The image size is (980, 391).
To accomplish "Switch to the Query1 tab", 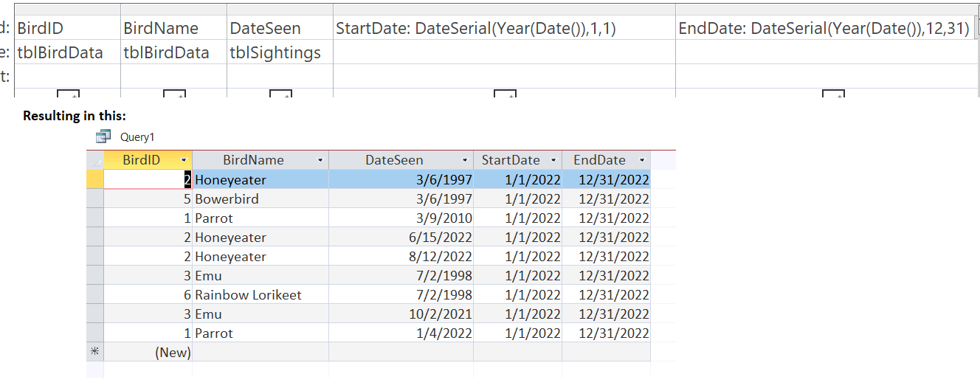I will pyautogui.click(x=137, y=136).
